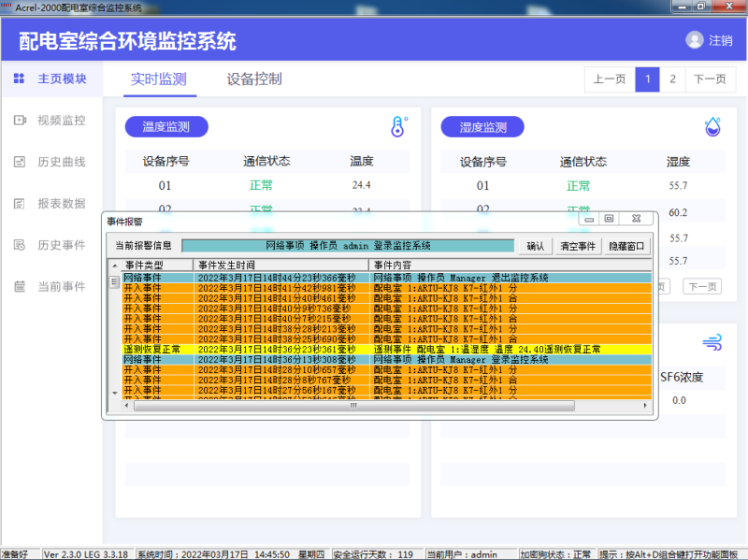This screenshot has height=560, width=748.
Task: Click the 视频监控 camera icon
Action: [20, 121]
